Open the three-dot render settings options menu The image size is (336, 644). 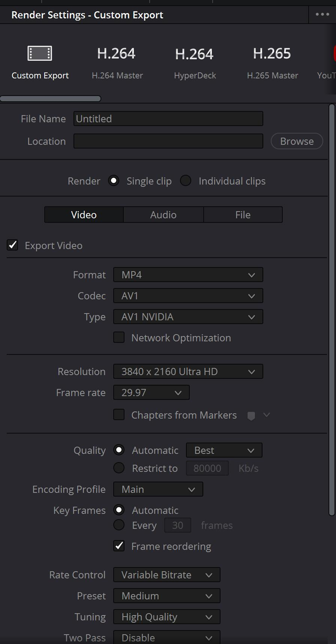tap(322, 14)
